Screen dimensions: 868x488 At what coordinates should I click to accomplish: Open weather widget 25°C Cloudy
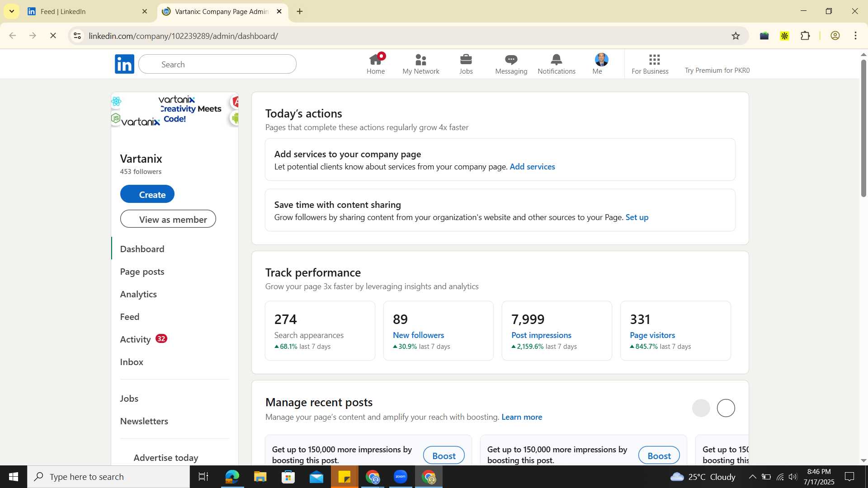point(703,477)
